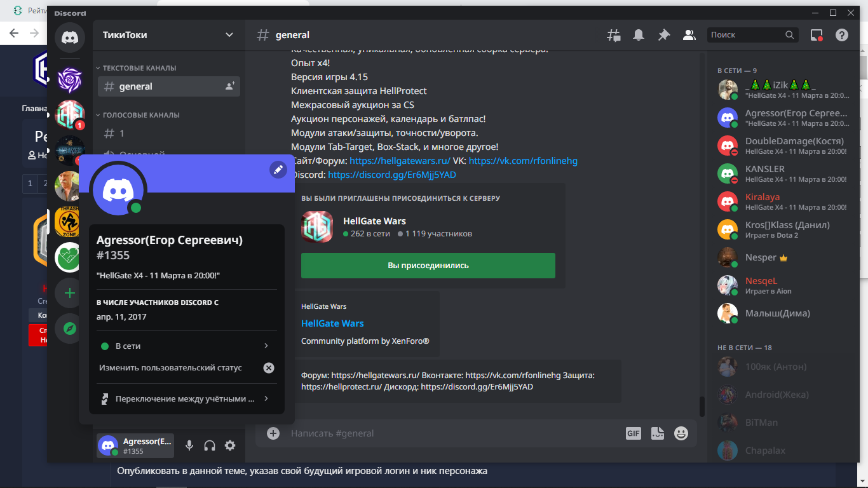Click profile popout large avatar
The height and width of the screenshot is (488, 868).
click(118, 189)
